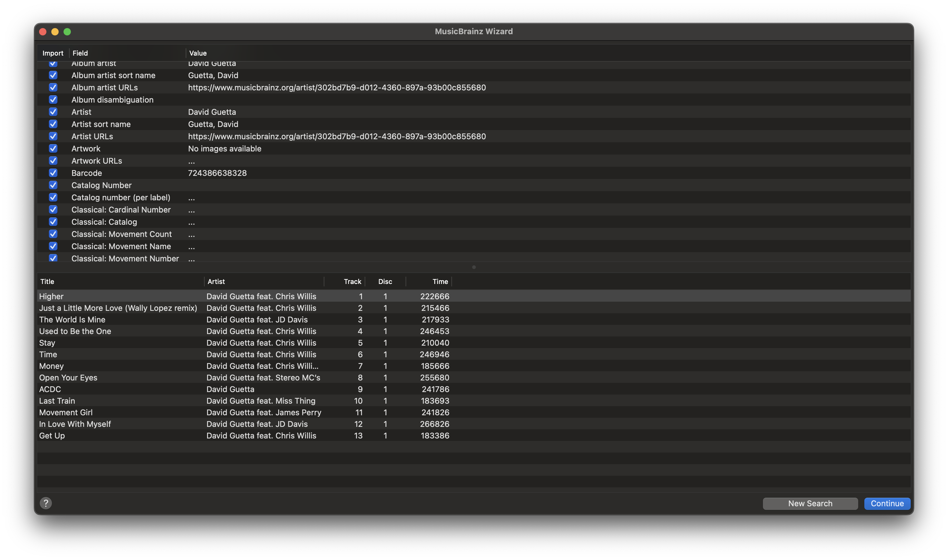Click 'Guetta, David' in Album artist sort name row
Screen dimensions: 948x560
(213, 75)
